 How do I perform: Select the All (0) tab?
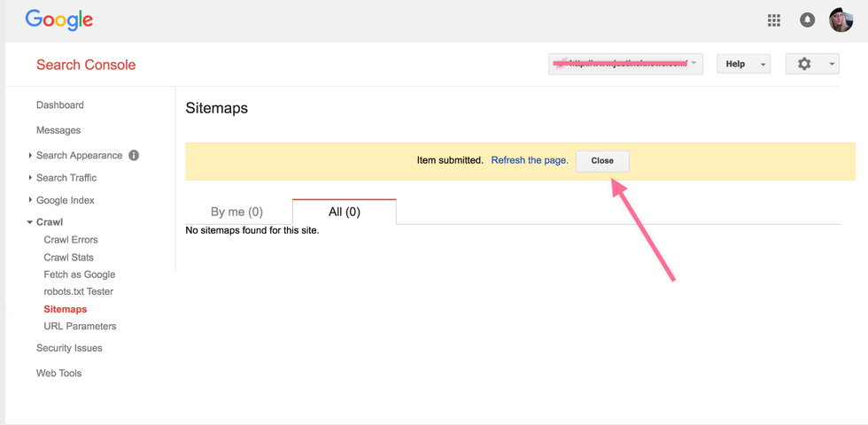coord(345,212)
